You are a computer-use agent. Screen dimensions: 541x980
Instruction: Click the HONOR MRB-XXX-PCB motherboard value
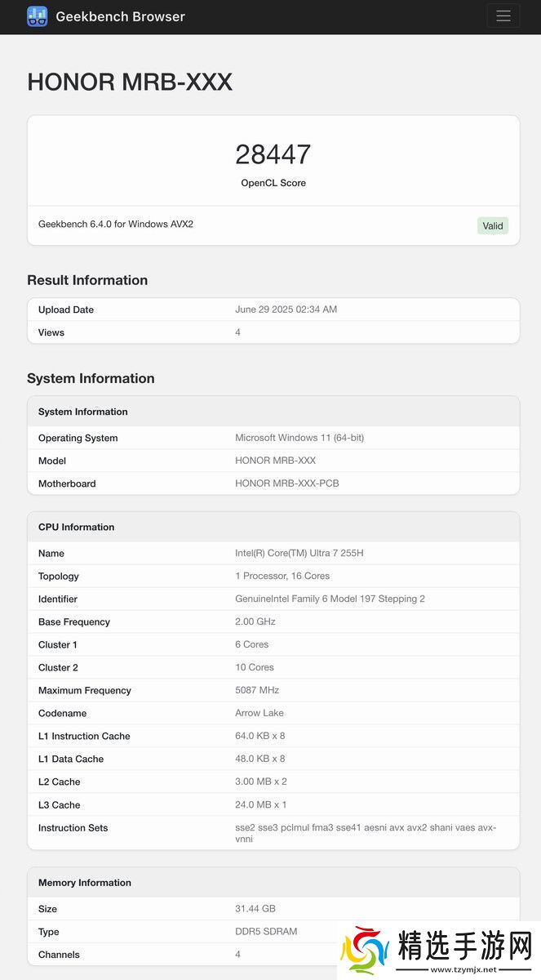(x=286, y=483)
